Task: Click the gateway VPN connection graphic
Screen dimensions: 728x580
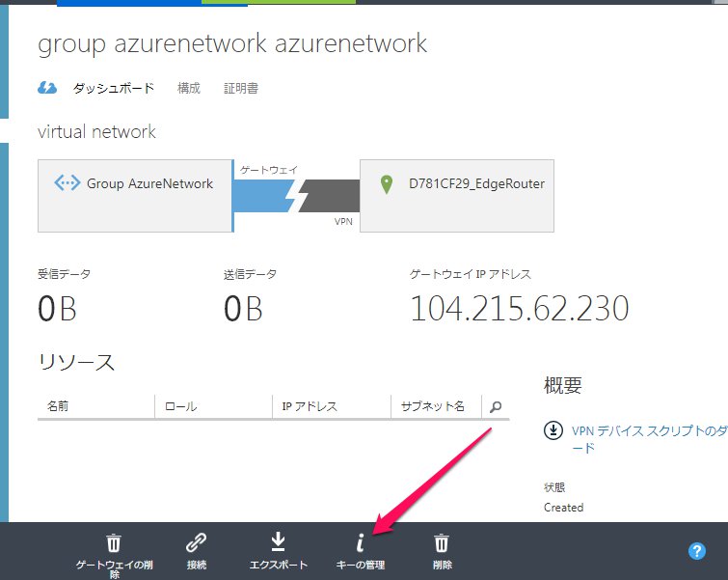Action: coord(296,196)
